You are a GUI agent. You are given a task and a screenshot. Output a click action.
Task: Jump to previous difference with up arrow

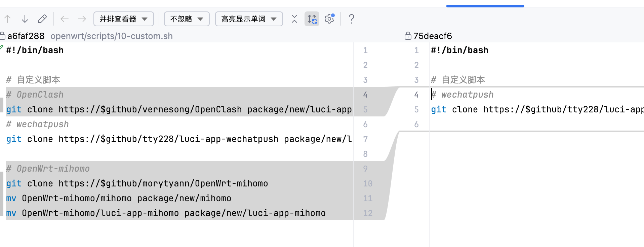point(7,19)
